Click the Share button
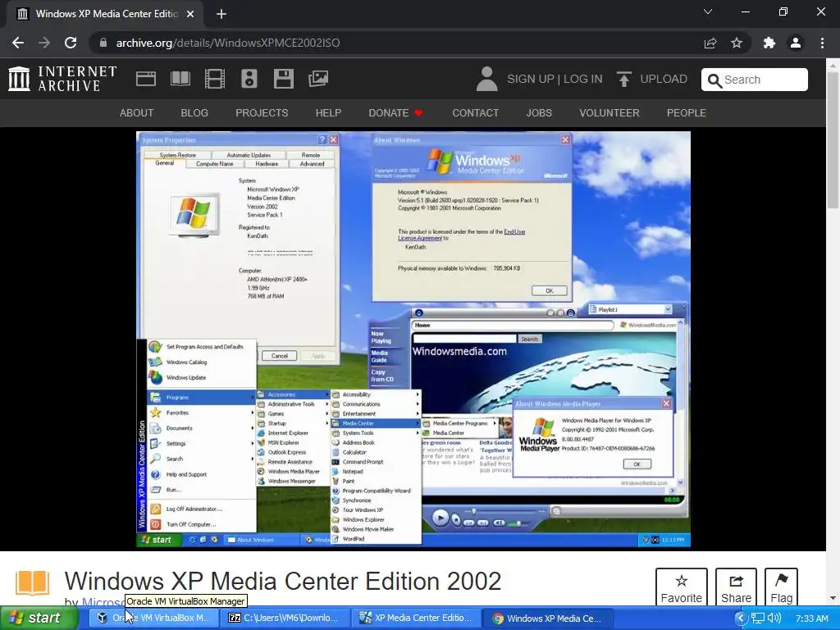 736,587
